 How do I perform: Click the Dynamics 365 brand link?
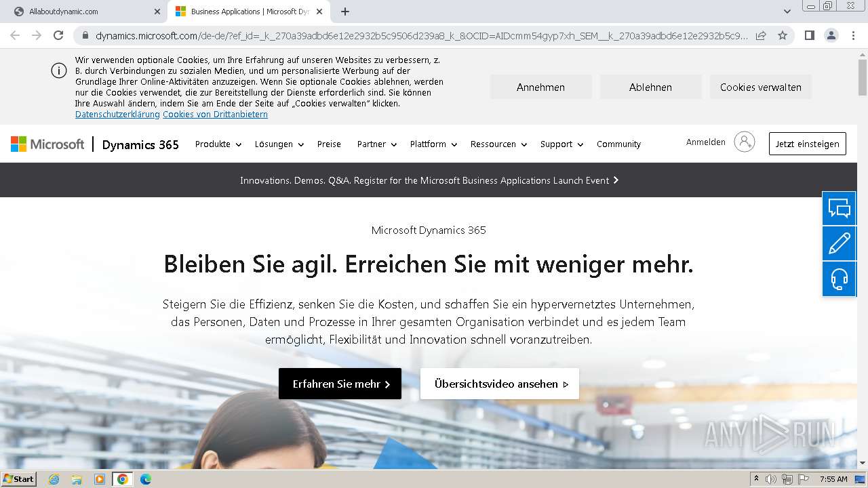[140, 144]
